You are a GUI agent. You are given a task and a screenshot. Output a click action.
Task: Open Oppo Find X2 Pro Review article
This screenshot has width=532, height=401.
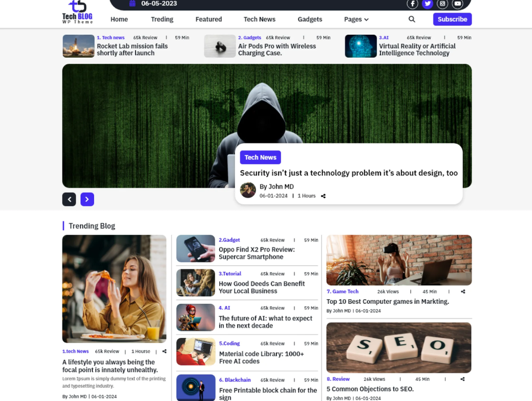pos(257,253)
